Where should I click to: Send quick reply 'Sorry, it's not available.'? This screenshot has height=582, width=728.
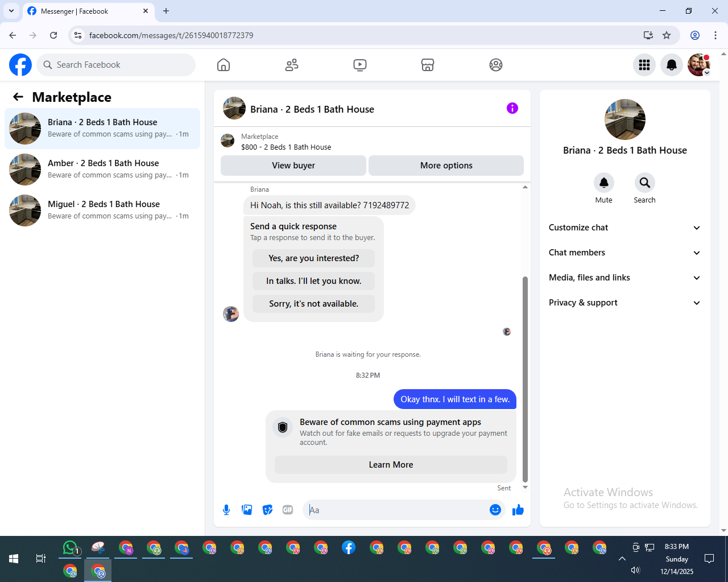(314, 304)
